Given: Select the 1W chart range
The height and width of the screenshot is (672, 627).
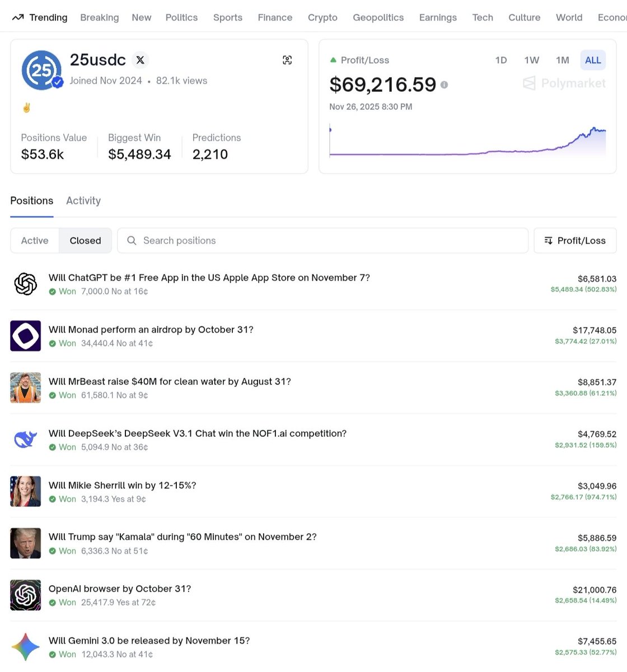Looking at the screenshot, I should [532, 60].
